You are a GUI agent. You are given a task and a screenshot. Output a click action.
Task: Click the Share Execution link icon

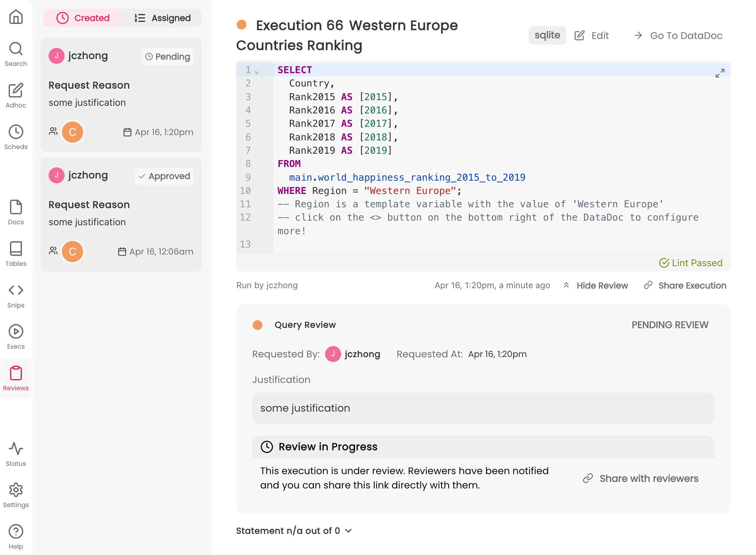[x=648, y=285]
